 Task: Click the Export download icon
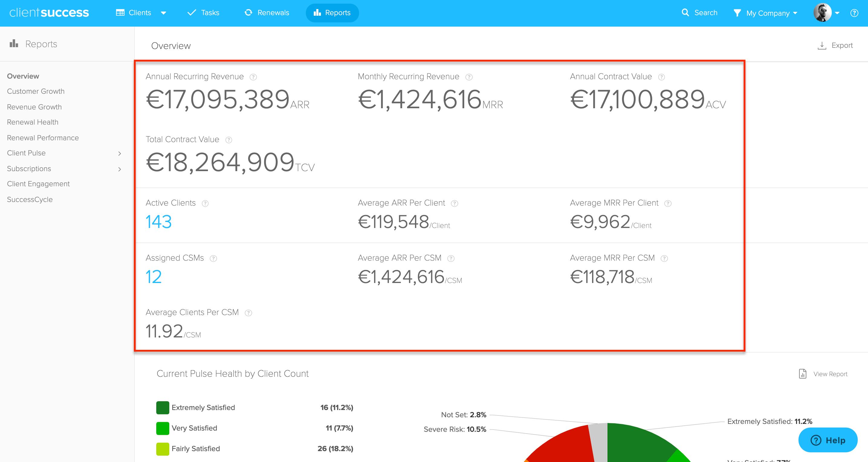point(822,45)
